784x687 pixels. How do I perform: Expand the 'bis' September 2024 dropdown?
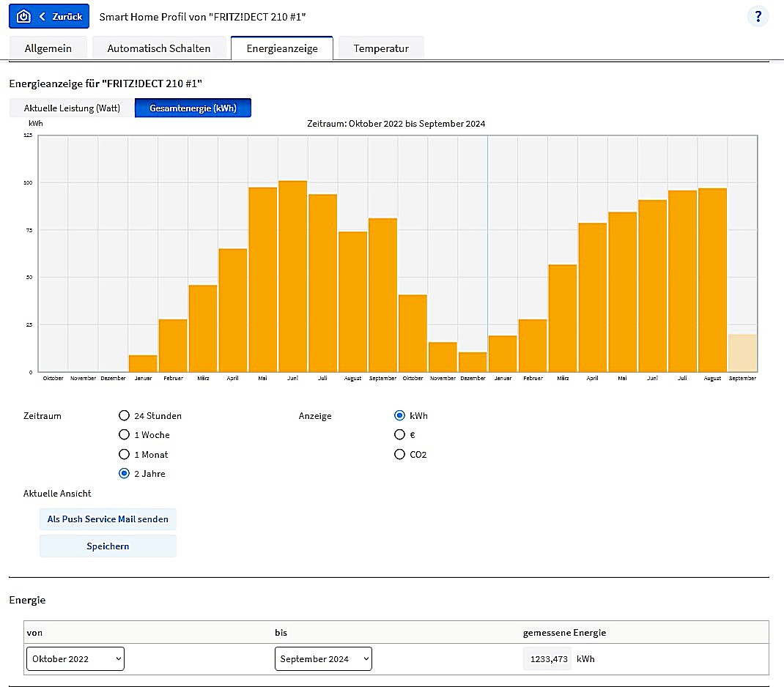coord(324,658)
